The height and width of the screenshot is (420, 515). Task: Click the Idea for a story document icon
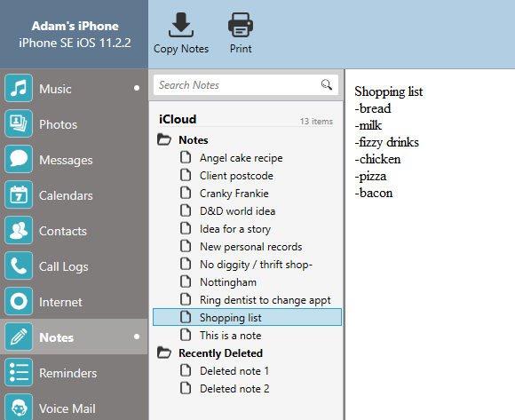186,228
